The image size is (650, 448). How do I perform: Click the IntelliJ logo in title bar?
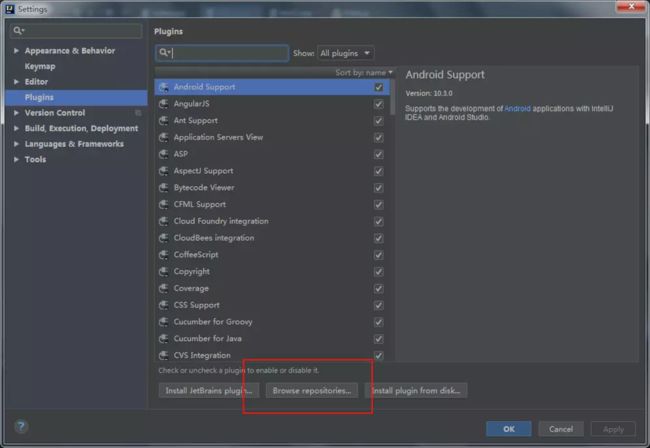(x=10, y=9)
